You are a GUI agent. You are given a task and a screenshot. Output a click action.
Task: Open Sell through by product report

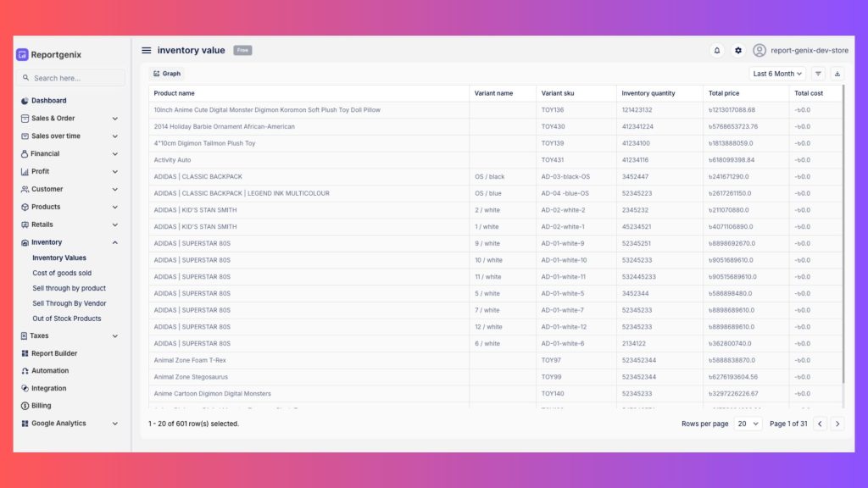[x=69, y=288]
